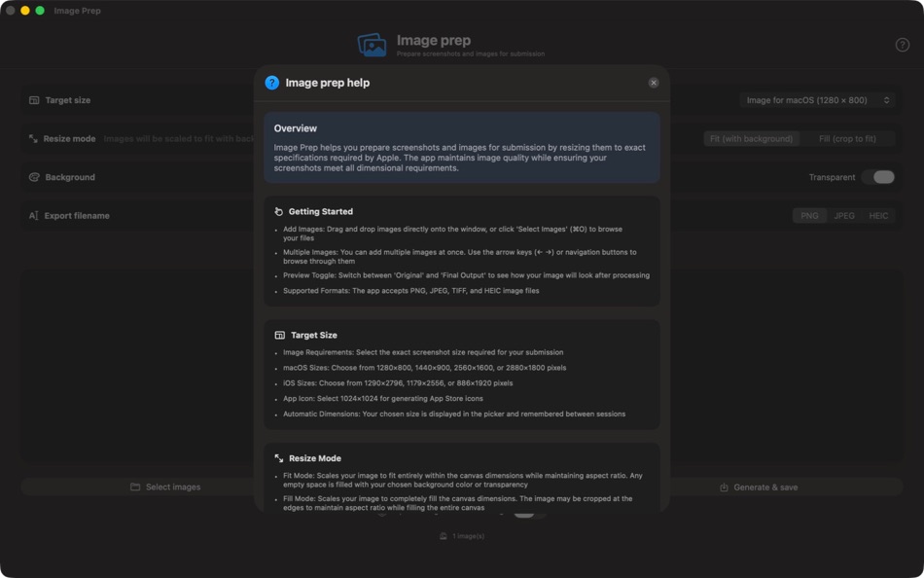924x578 pixels.
Task: Click the Background palette icon
Action: tap(32, 177)
